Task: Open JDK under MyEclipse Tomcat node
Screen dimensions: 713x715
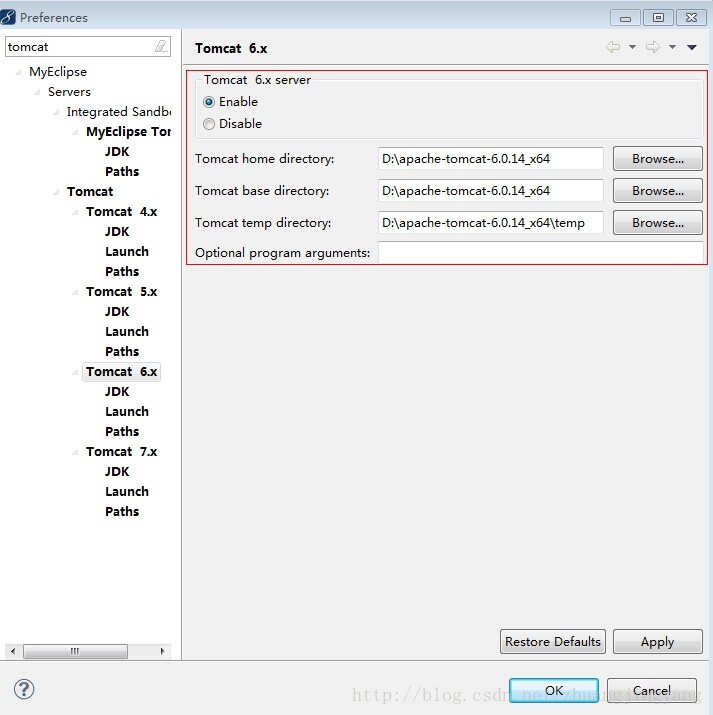Action: click(x=117, y=151)
